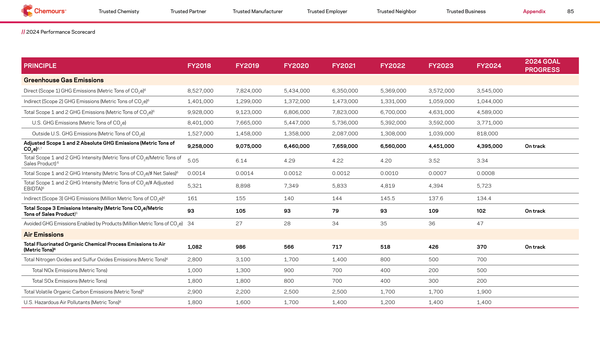The image size is (600, 364).
Task: Click the value 1,200 in Hazardous Air Pollutants row
Action: tap(388, 302)
